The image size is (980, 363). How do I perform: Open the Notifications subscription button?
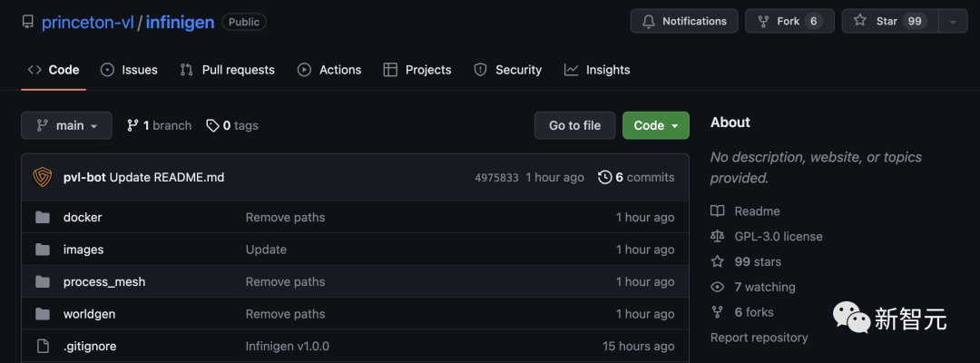(685, 21)
